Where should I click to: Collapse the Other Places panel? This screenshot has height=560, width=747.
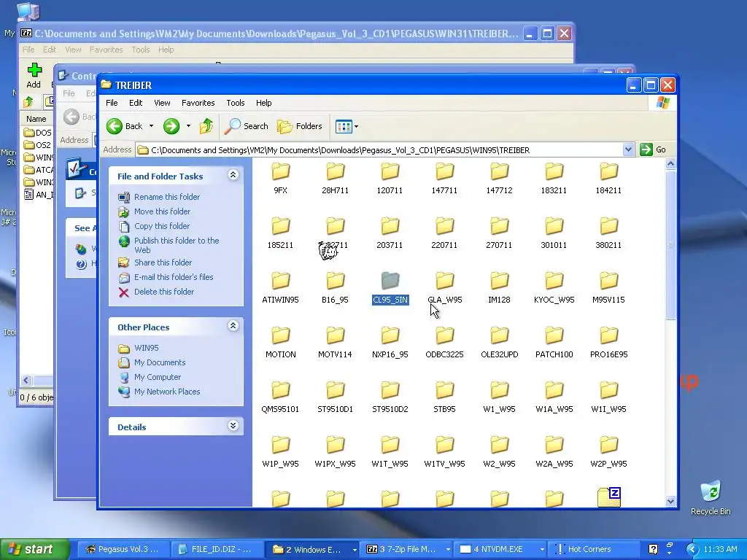tap(233, 326)
